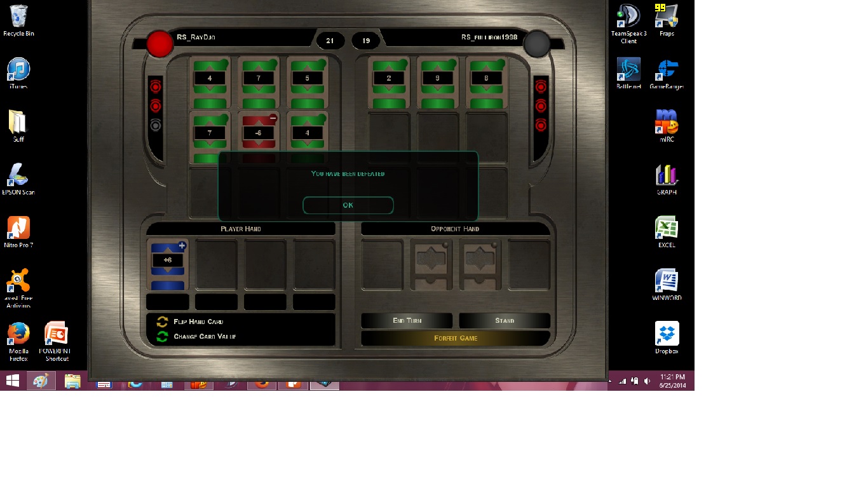
Task: Click OK on the defeated dialog
Action: click(348, 205)
